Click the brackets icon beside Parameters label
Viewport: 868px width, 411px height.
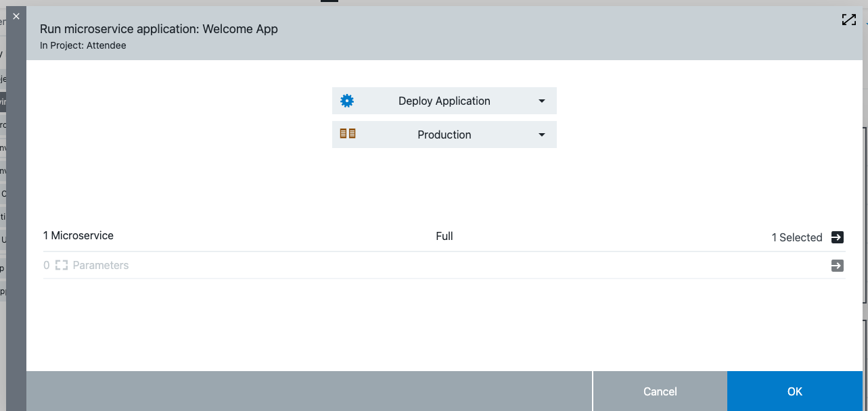click(x=61, y=265)
